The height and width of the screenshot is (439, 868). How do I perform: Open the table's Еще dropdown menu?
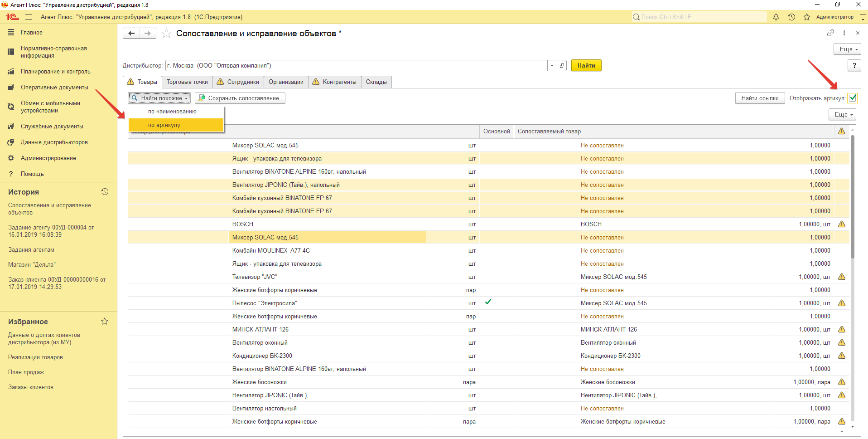(842, 114)
